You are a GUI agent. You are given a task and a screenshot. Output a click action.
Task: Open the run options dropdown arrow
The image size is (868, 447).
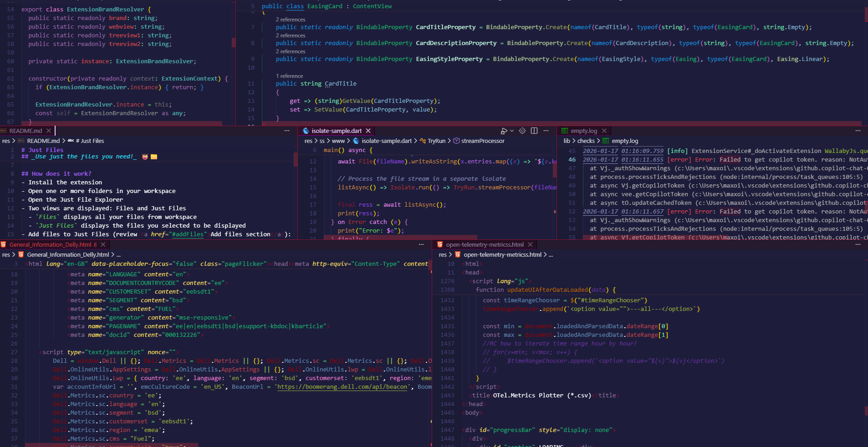(x=512, y=131)
